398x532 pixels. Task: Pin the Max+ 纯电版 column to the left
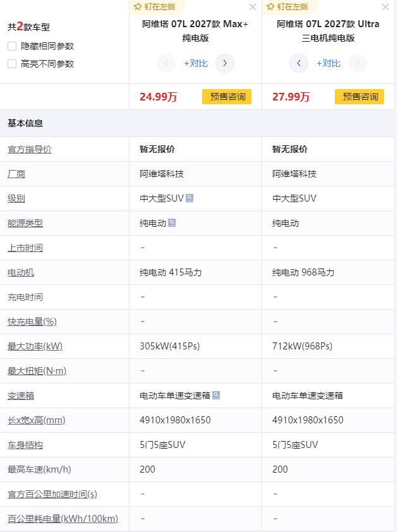[x=154, y=7]
